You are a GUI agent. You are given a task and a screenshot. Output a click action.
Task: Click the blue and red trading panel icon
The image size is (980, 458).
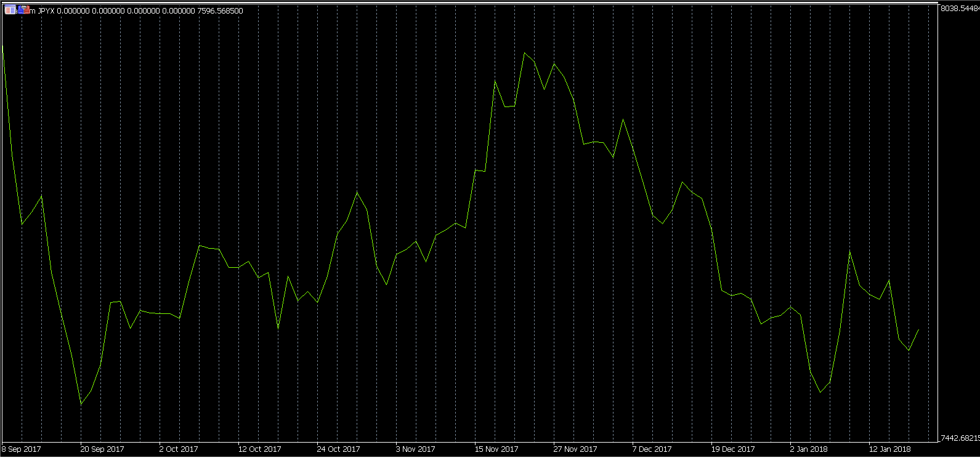point(23,10)
